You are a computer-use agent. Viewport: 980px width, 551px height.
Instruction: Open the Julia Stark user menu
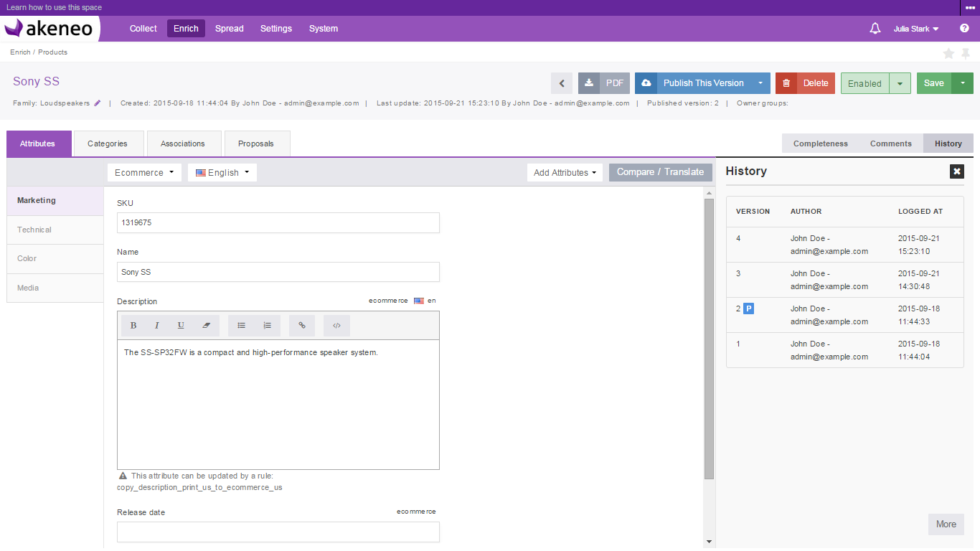[x=916, y=29]
